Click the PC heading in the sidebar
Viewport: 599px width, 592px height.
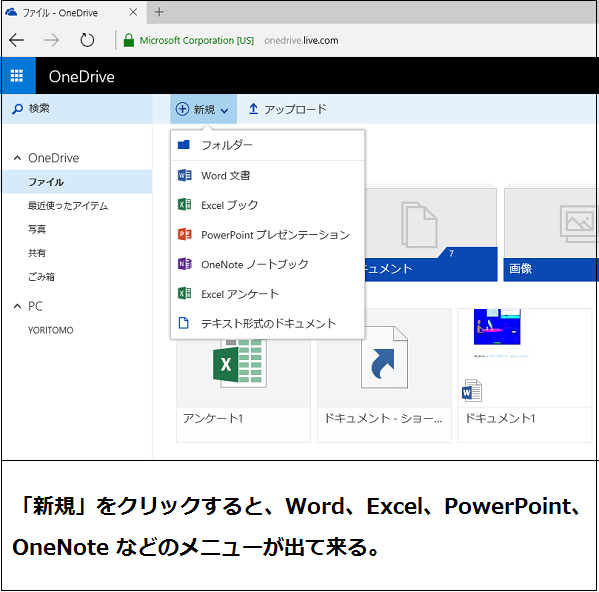coord(35,306)
